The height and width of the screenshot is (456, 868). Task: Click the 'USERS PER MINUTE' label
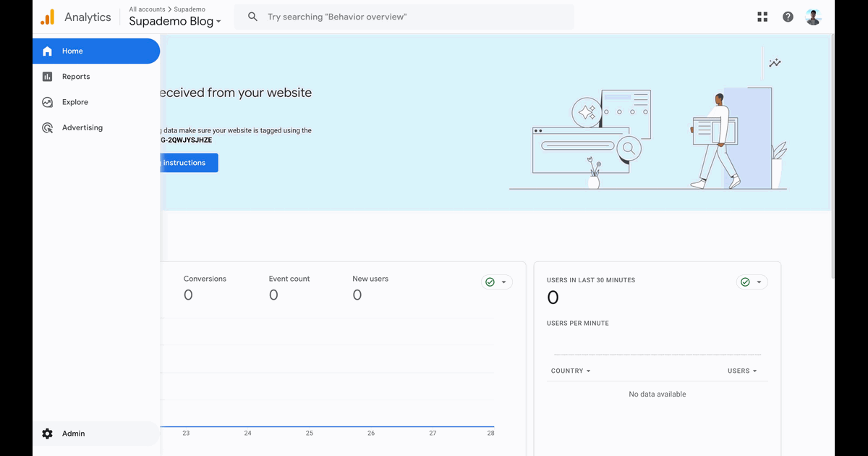(x=578, y=324)
